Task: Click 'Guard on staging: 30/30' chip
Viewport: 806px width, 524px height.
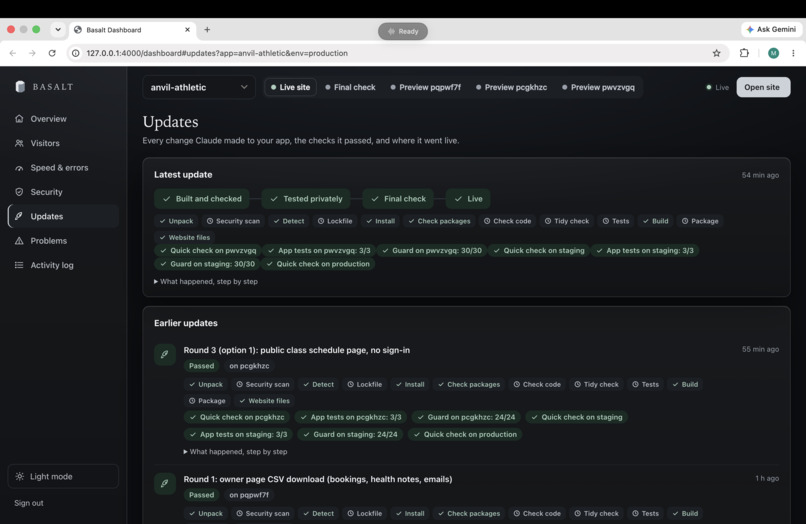Action: 208,264
